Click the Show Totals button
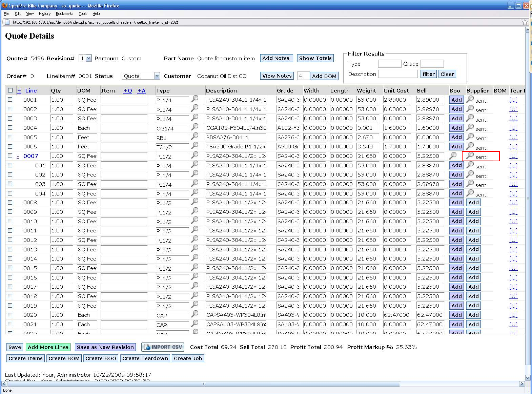Viewport: 532px width, 394px height. point(315,58)
